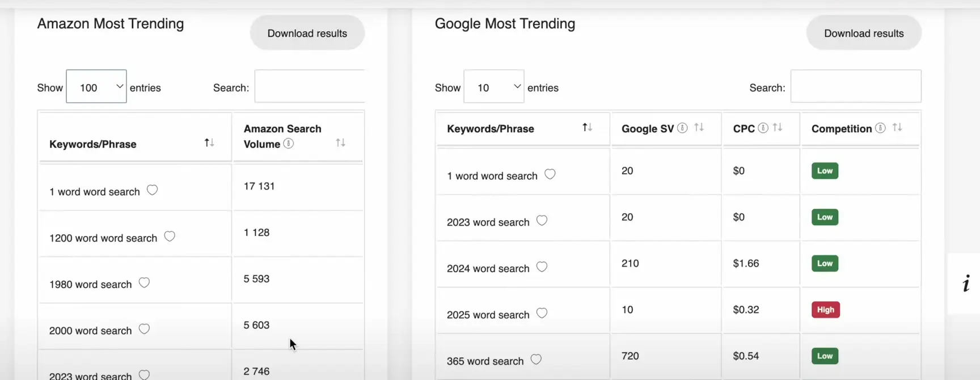This screenshot has width=980, height=380.
Task: Sort Google table by Competition column
Action: pyautogui.click(x=897, y=128)
